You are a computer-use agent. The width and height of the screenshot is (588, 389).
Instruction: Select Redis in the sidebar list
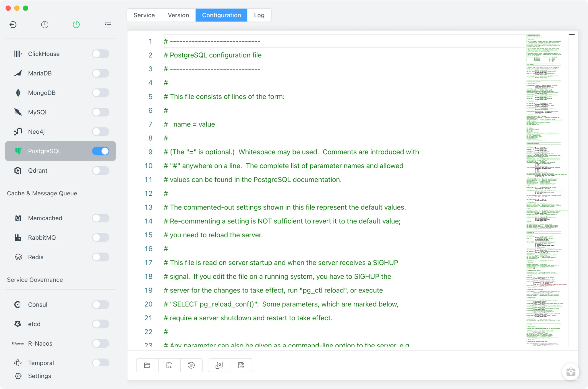(60, 257)
